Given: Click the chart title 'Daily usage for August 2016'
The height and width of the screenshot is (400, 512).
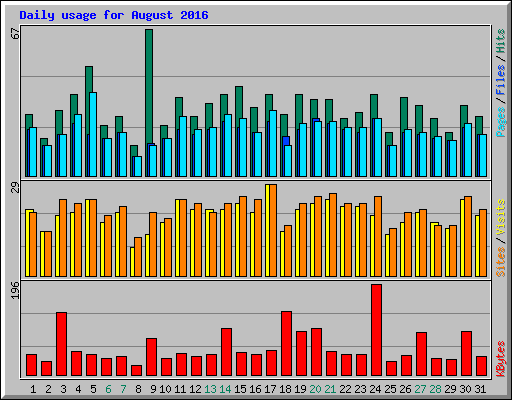Looking at the screenshot, I should click(x=114, y=15).
